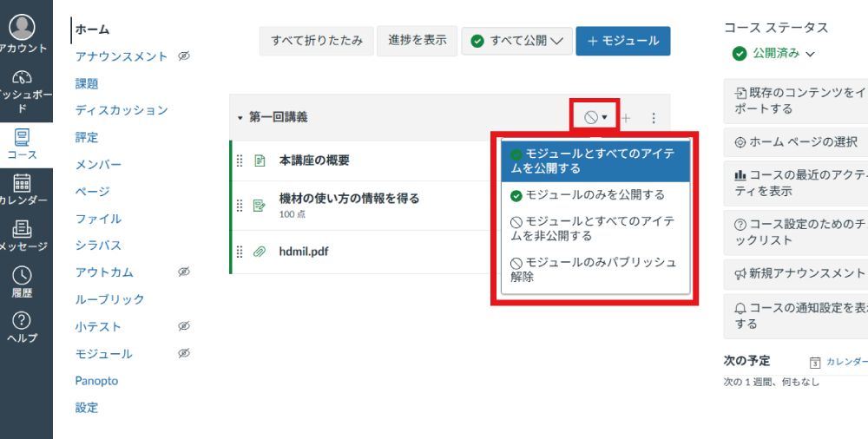Toggle visibility eye icon beside モジュール

(x=184, y=353)
